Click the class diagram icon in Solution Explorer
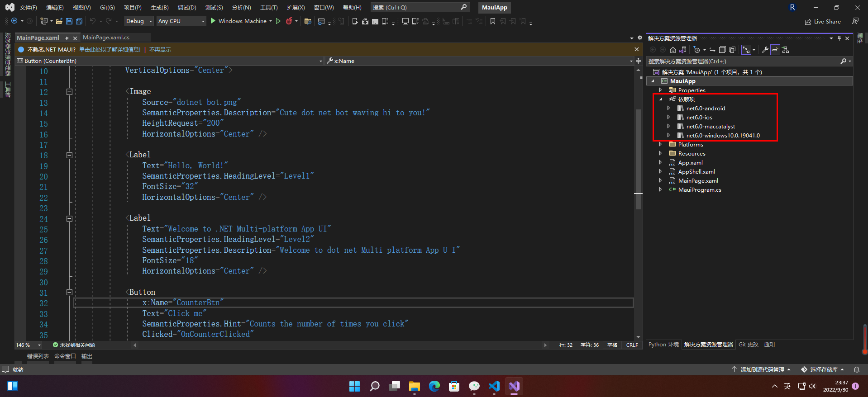This screenshot has height=397, width=868. click(x=786, y=50)
